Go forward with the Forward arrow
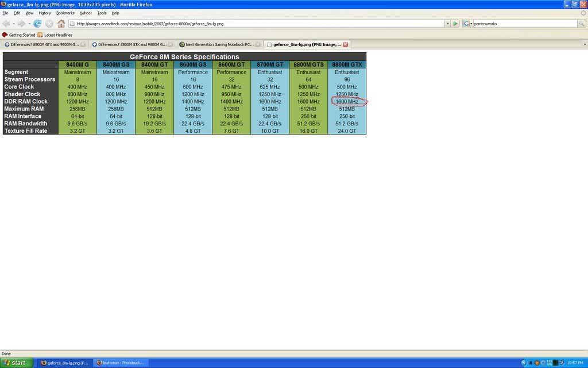 pos(21,24)
